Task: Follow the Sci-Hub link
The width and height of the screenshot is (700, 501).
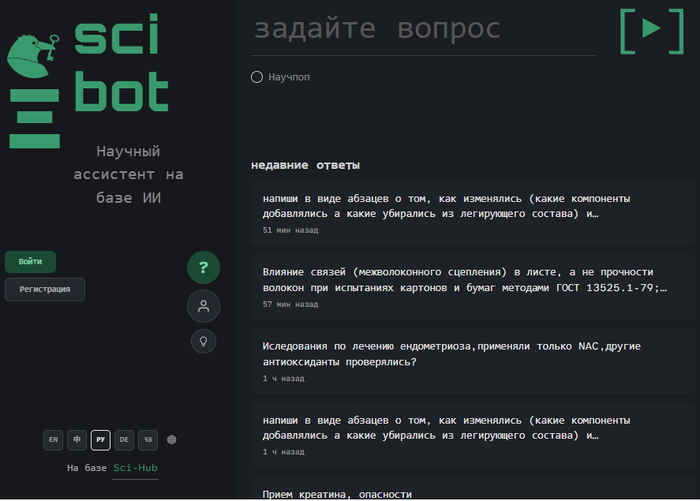Action: 135,468
